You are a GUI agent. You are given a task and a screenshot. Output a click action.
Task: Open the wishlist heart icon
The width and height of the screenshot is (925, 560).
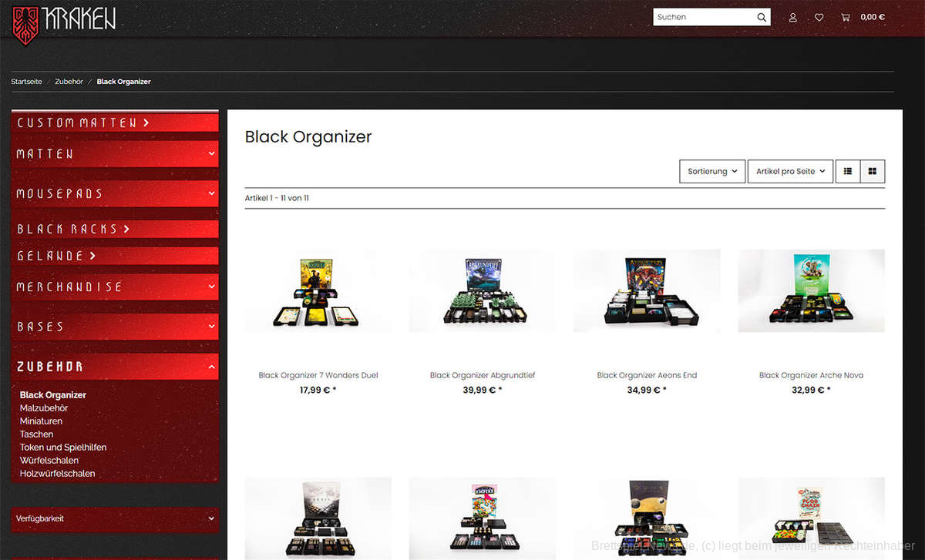819,17
